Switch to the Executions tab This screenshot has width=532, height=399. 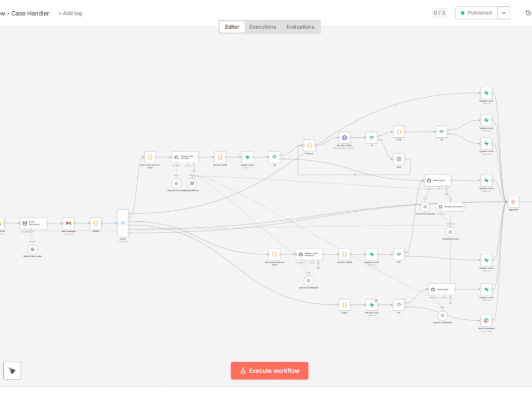[x=263, y=27]
